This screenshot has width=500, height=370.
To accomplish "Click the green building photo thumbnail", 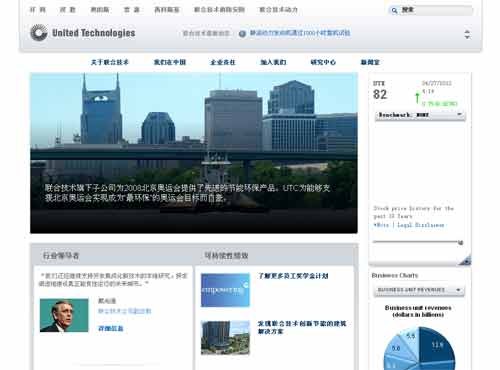I will pyautogui.click(x=225, y=338).
